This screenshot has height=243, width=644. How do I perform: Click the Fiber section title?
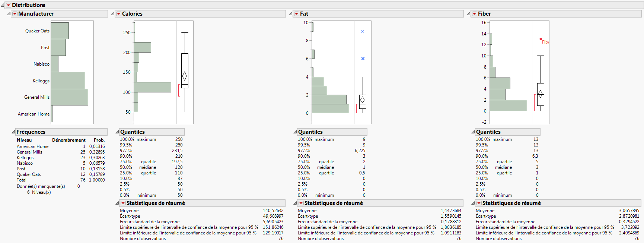tap(484, 14)
